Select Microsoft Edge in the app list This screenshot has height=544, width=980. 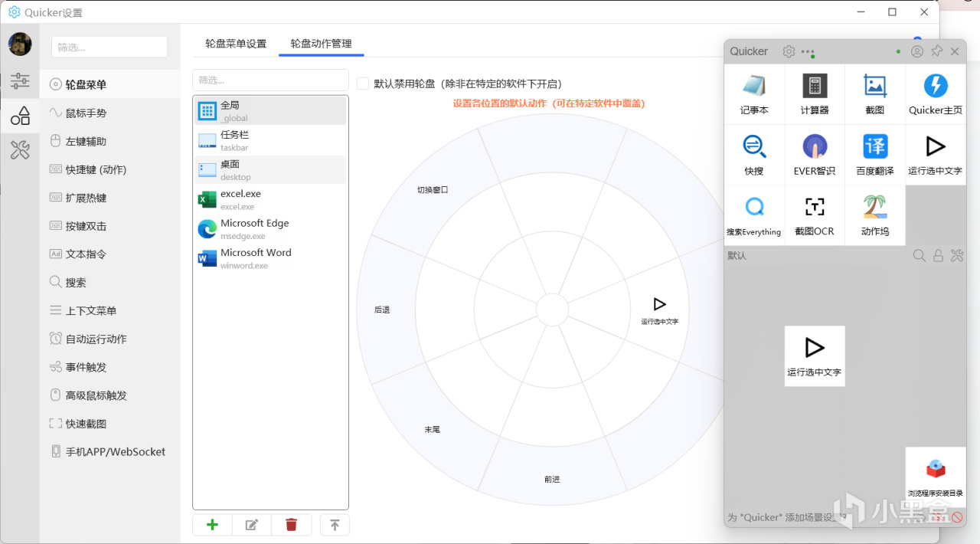pyautogui.click(x=254, y=228)
